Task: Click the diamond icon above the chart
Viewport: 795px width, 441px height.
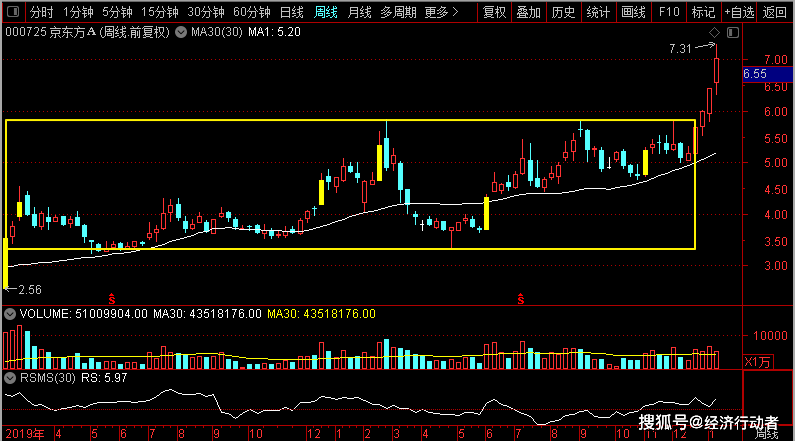Action: [714, 32]
